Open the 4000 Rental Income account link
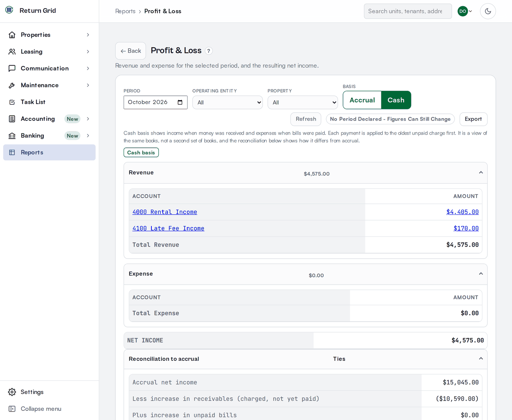The width and height of the screenshot is (512, 420). (165, 212)
